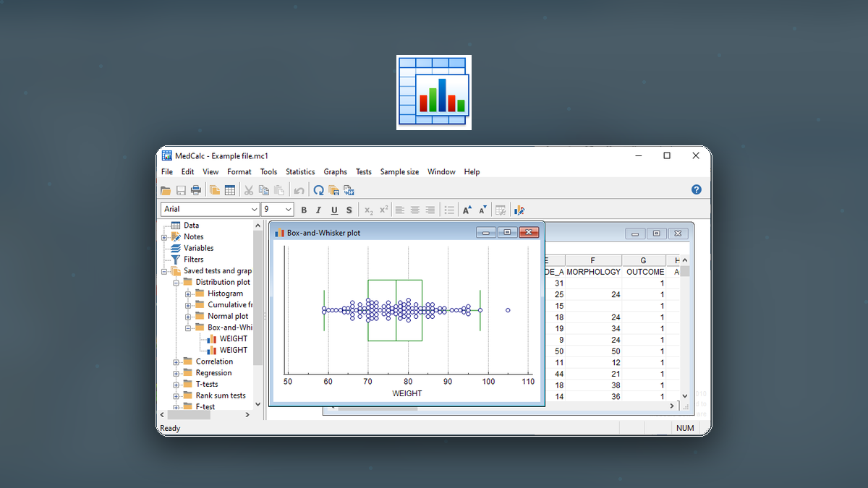Click the Open file folder icon

coord(166,190)
